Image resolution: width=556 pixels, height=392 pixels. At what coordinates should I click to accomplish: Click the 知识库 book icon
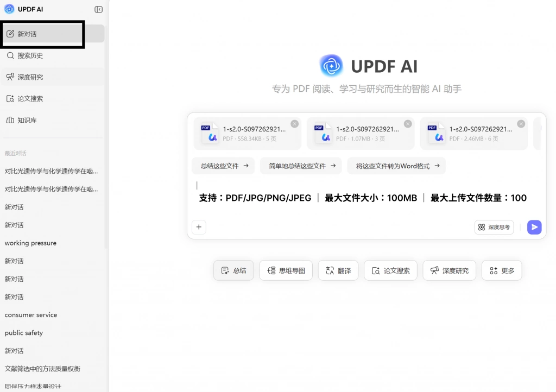point(10,120)
